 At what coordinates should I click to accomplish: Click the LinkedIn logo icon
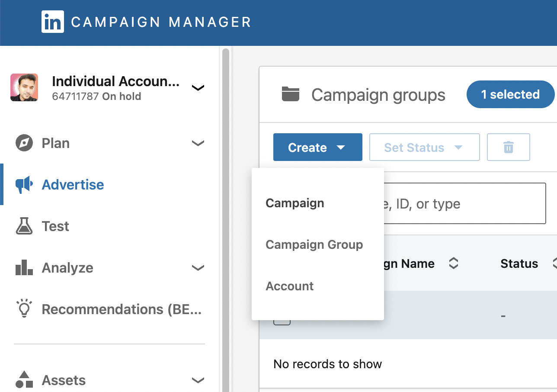click(x=53, y=22)
